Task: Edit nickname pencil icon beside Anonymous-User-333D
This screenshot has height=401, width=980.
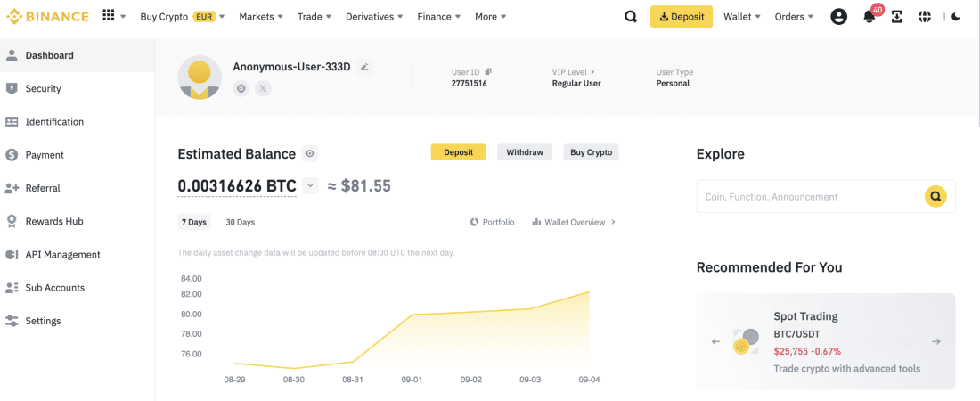Action: tap(364, 66)
